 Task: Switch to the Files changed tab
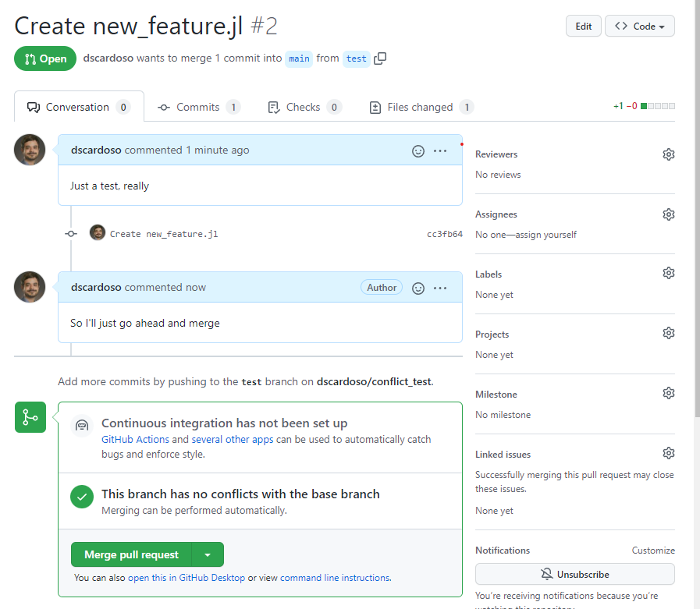[x=421, y=107]
